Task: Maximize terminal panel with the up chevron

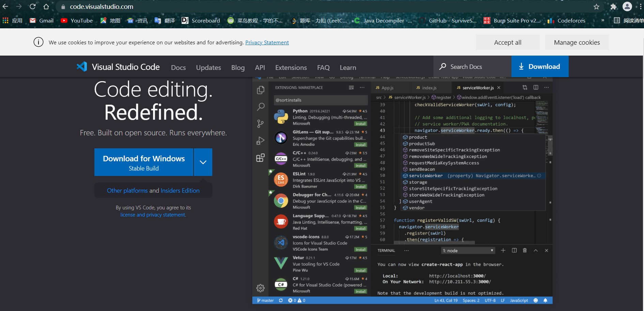Action: 536,250
